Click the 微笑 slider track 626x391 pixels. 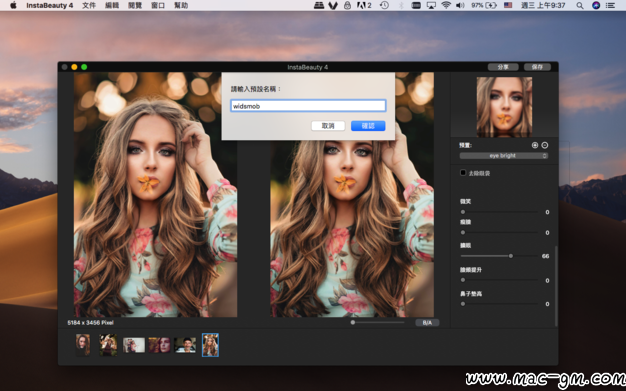pyautogui.click(x=499, y=212)
